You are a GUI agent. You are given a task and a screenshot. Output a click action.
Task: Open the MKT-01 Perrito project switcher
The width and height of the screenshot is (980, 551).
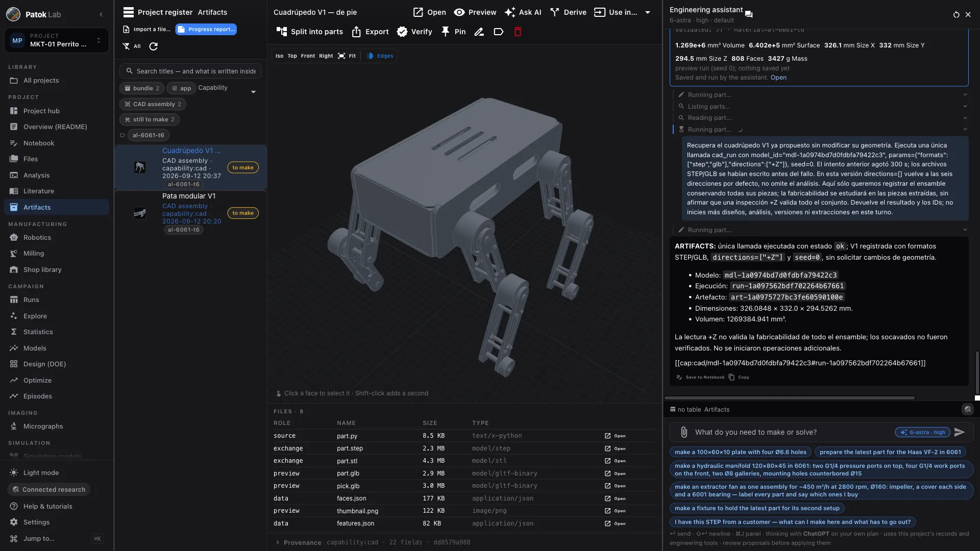coord(57,40)
